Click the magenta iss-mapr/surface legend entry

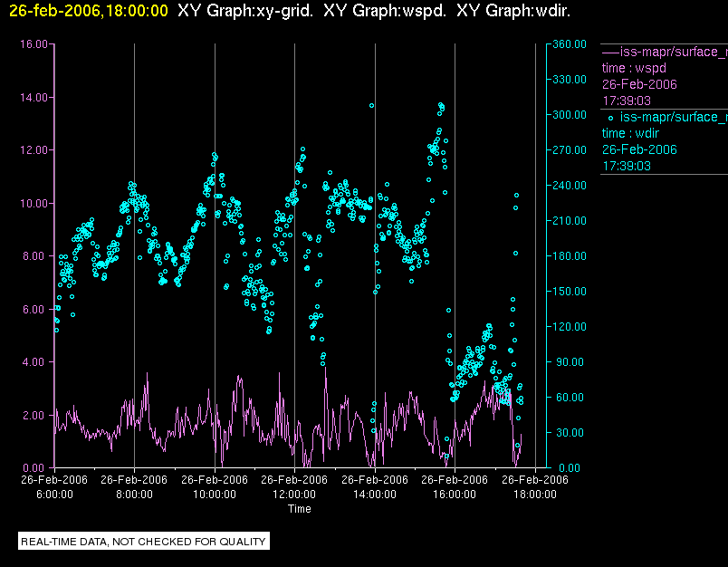click(665, 52)
